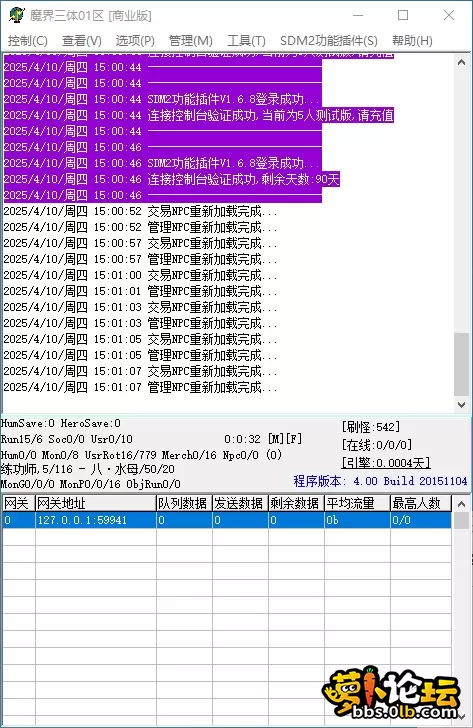The image size is (473, 728).
Task: Open the 工具(T) menu
Action: 246,41
